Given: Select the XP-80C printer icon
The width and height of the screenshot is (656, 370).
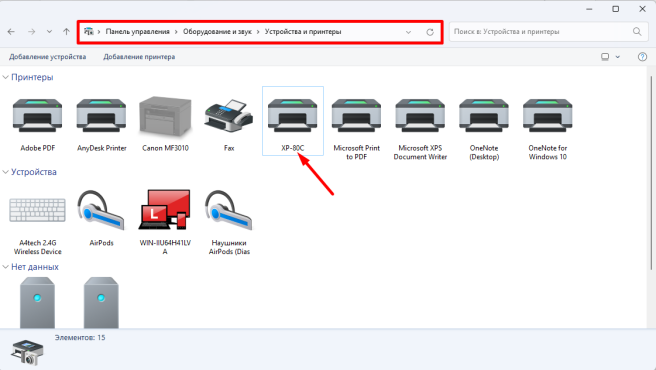Looking at the screenshot, I should click(x=292, y=116).
